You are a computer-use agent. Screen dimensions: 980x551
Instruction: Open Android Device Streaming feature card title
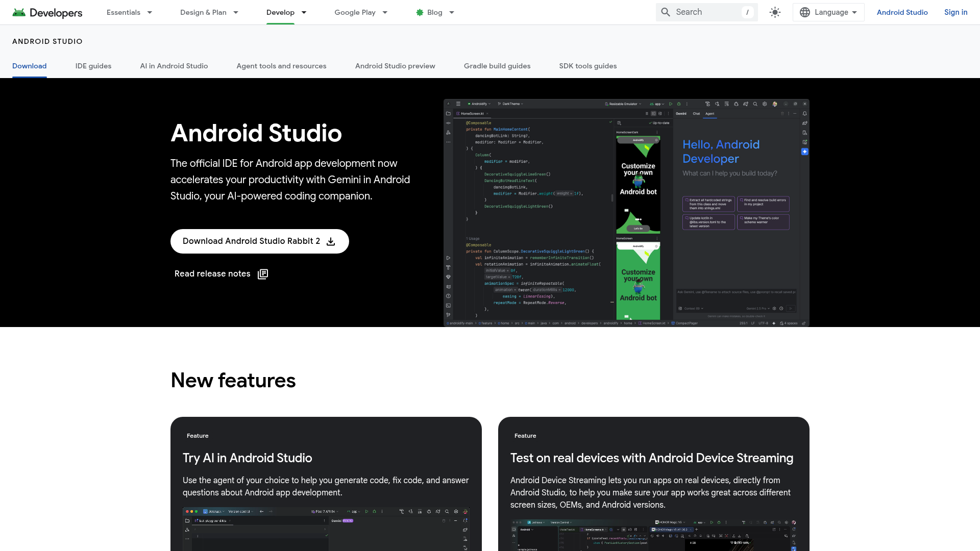click(x=652, y=458)
